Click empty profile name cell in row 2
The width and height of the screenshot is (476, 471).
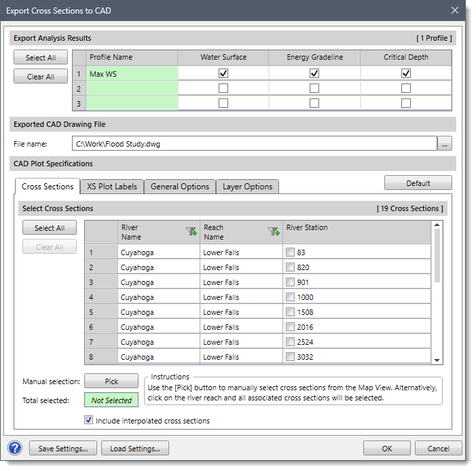(132, 88)
